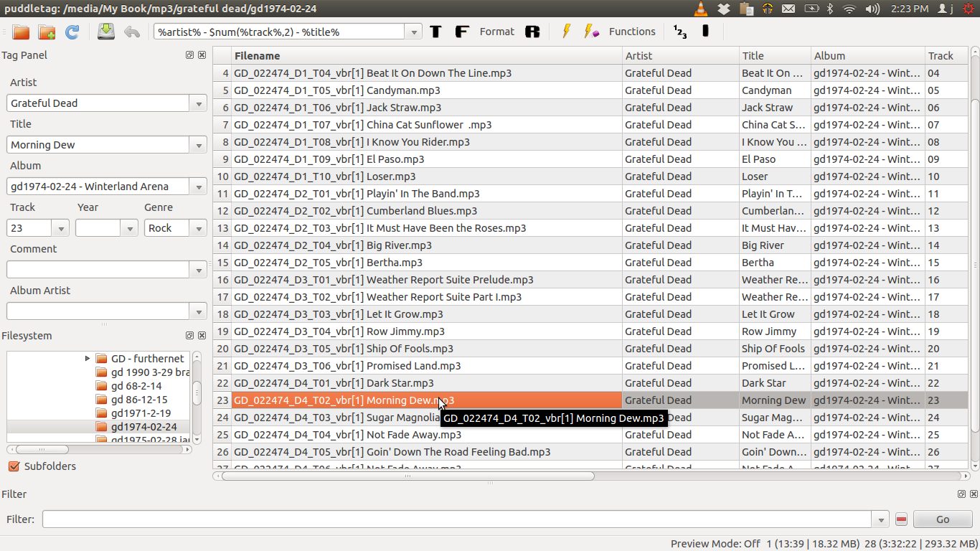Reload the directory with the refresh icon

[72, 32]
